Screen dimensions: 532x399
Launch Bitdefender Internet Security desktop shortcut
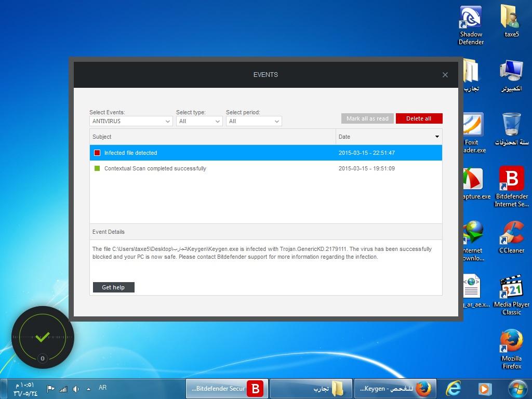(x=511, y=187)
